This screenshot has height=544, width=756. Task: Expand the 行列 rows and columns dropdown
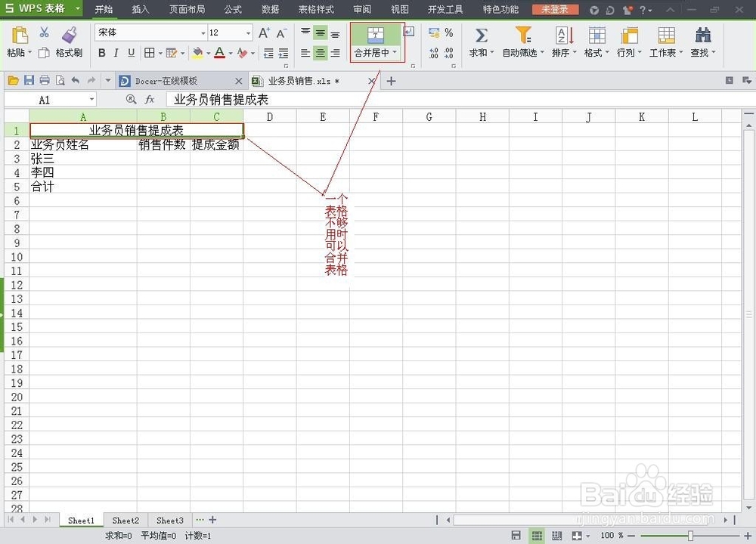coord(640,53)
